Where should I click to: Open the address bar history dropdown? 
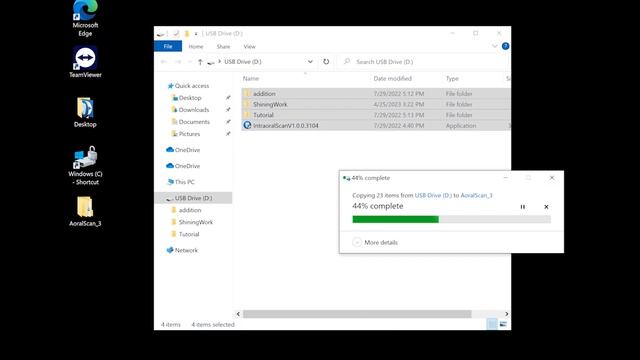tap(310, 62)
